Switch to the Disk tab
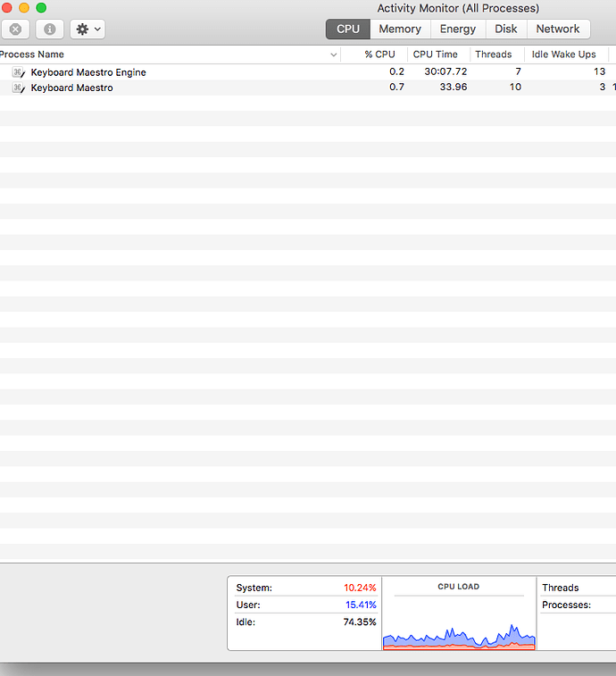The height and width of the screenshot is (676, 616). [x=506, y=29]
